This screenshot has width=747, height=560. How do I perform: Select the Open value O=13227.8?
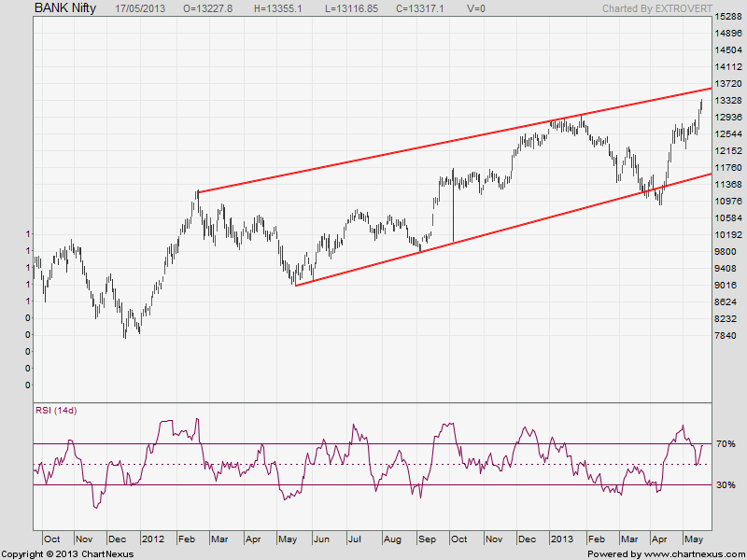214,7
